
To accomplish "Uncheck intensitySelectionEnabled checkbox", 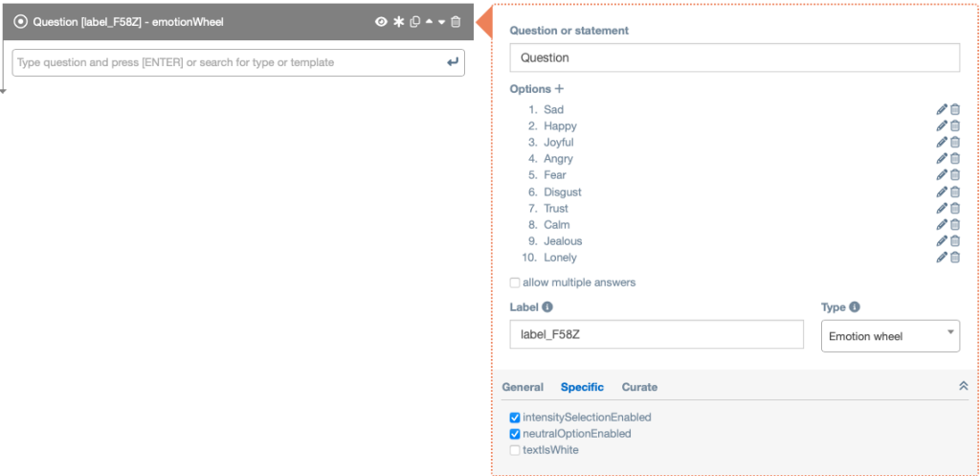I will click(x=516, y=418).
